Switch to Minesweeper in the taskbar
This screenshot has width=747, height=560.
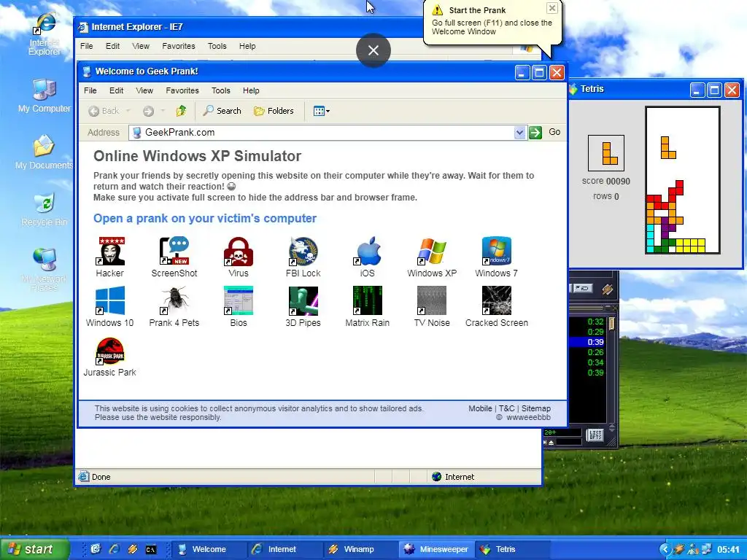(436, 549)
